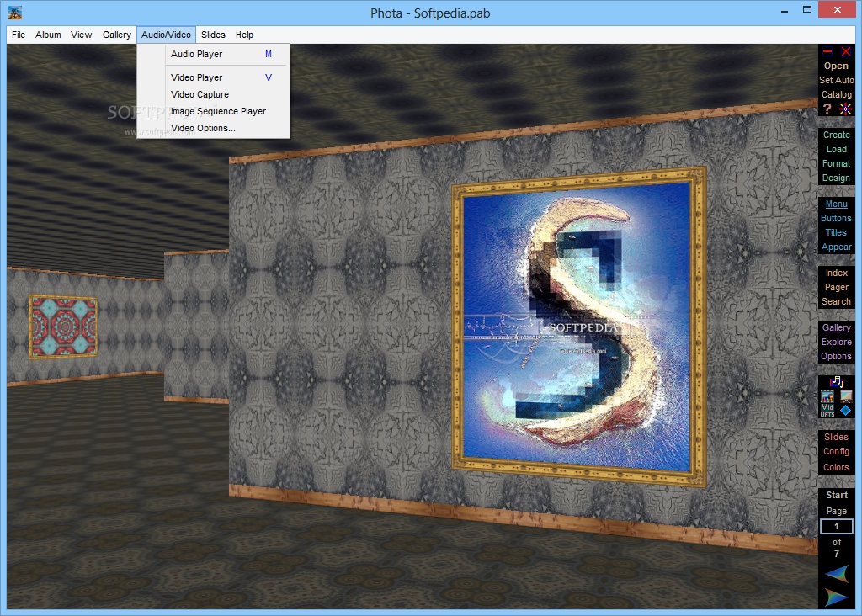Click Config in the side panel
This screenshot has width=862, height=616.
(836, 451)
